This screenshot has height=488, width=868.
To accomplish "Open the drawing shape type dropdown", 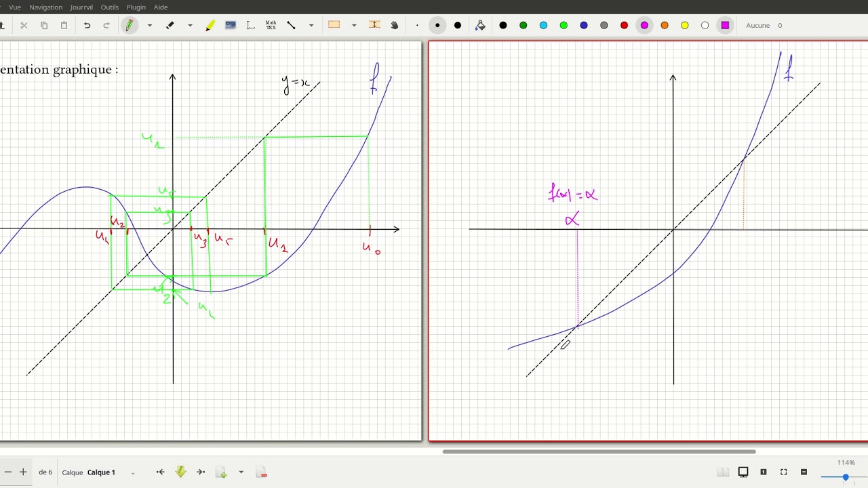I will pyautogui.click(x=311, y=25).
